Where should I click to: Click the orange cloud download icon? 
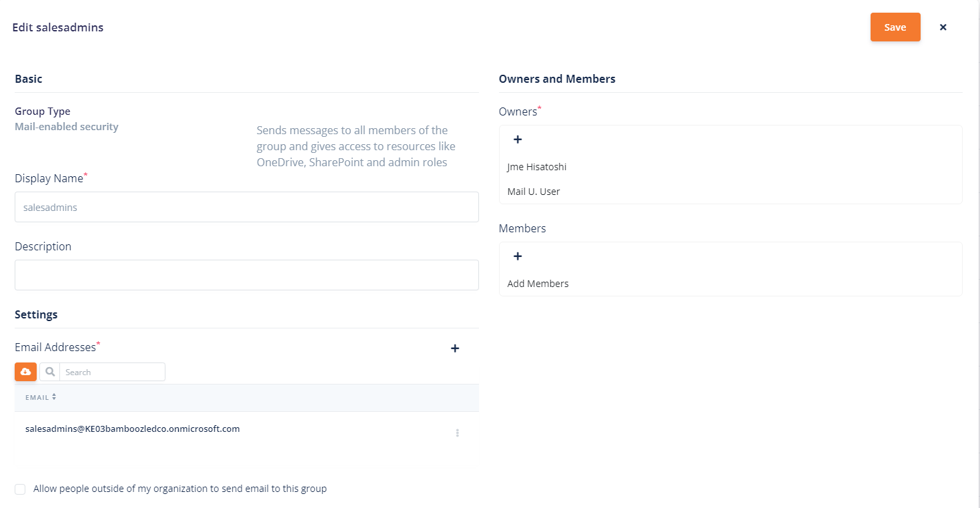25,372
